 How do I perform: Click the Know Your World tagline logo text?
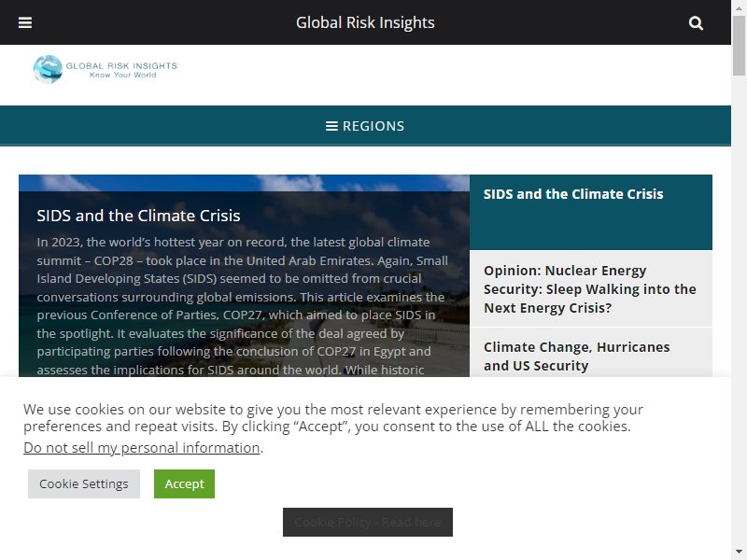pos(123,76)
